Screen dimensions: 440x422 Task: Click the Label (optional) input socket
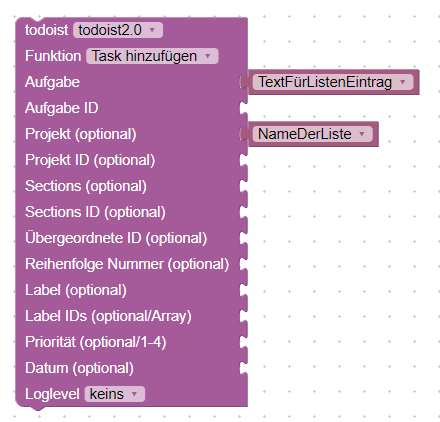(x=244, y=290)
